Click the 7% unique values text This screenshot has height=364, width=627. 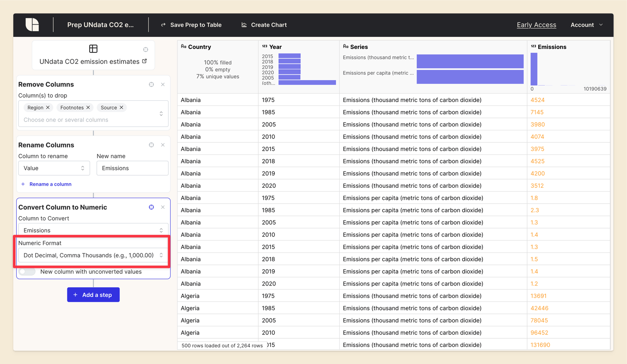pos(217,76)
